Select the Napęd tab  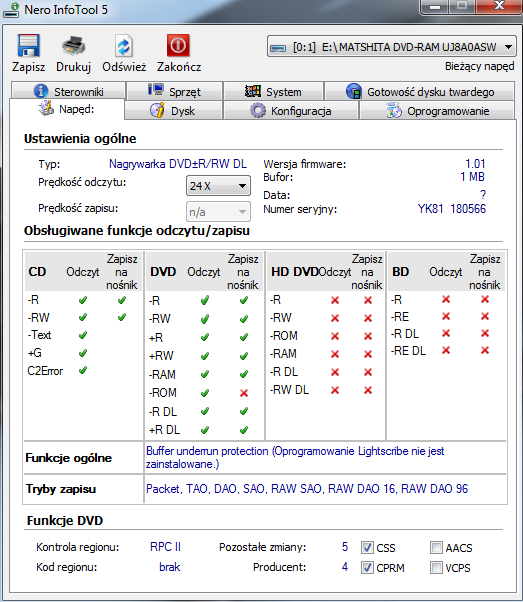pyautogui.click(x=67, y=109)
